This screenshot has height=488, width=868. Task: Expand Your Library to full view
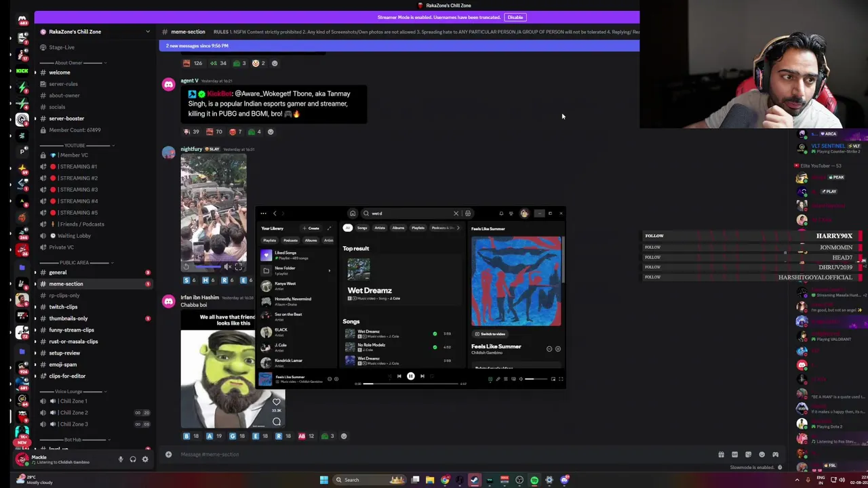coord(330,228)
